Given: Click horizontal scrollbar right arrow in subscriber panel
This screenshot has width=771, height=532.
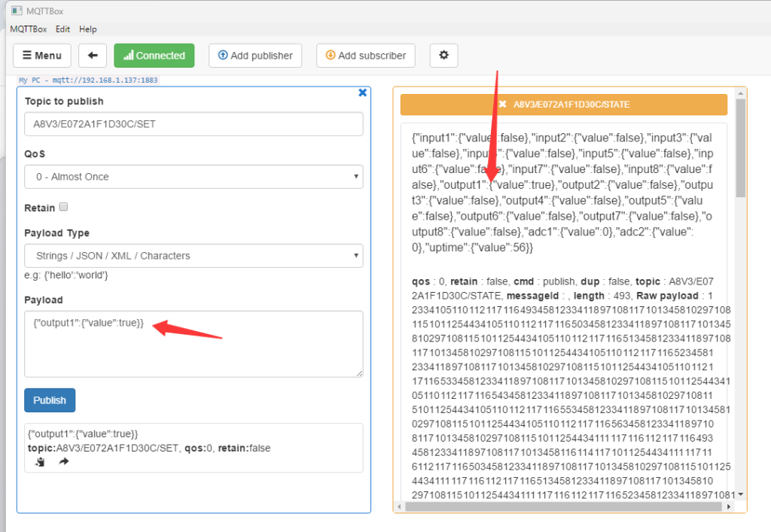Looking at the screenshot, I should coord(729,506).
